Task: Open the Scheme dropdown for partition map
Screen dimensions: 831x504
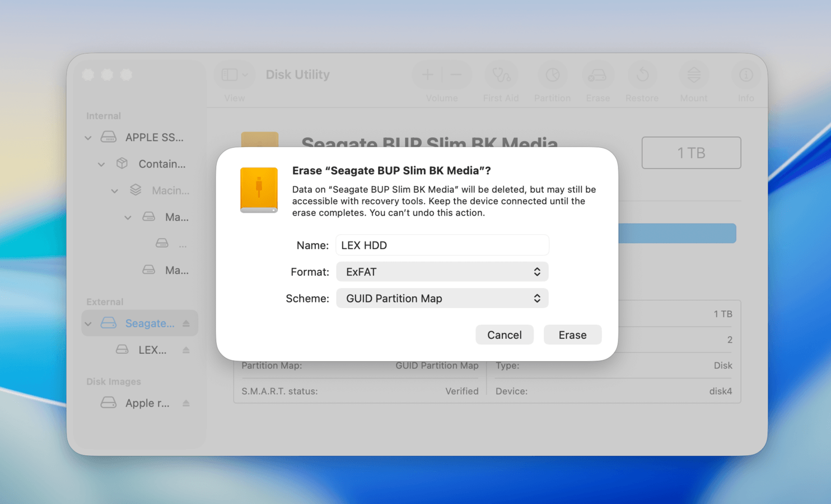Action: coord(442,298)
